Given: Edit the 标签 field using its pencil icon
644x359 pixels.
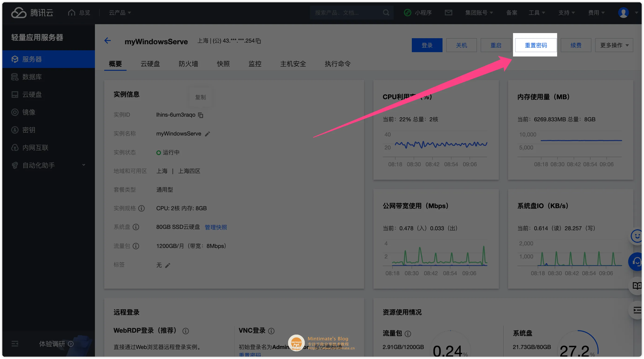Looking at the screenshot, I should (168, 265).
